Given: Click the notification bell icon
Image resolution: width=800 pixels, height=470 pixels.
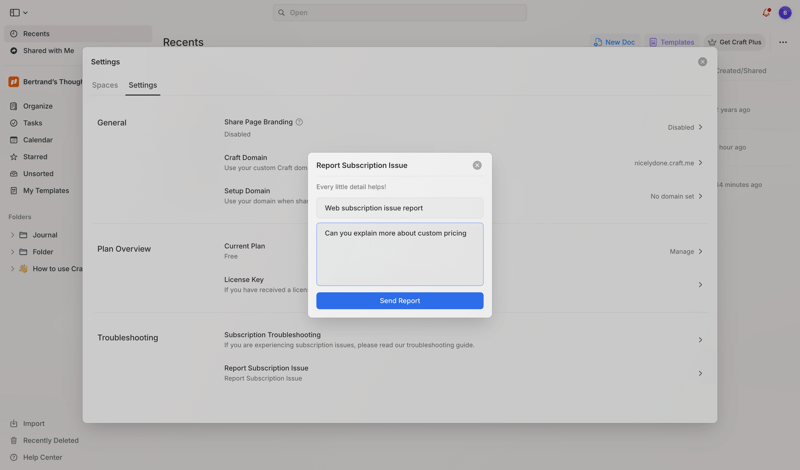Looking at the screenshot, I should point(766,13).
